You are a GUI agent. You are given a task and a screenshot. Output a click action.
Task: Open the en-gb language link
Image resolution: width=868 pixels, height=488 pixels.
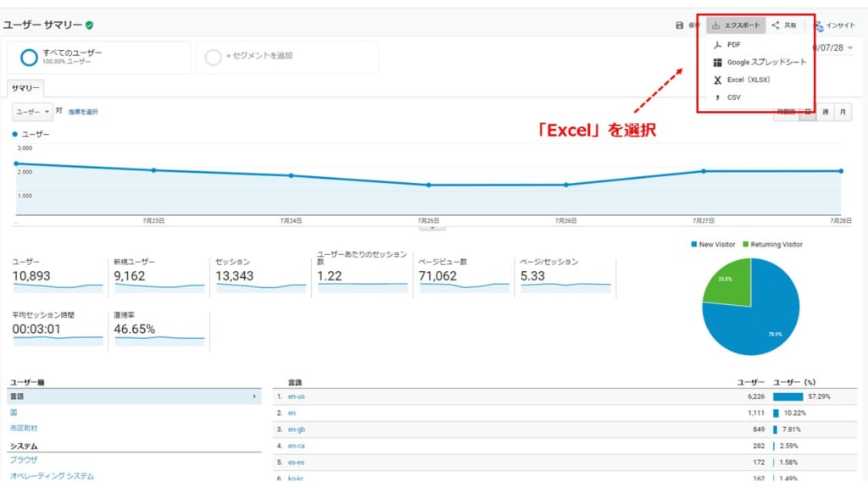tap(296, 430)
